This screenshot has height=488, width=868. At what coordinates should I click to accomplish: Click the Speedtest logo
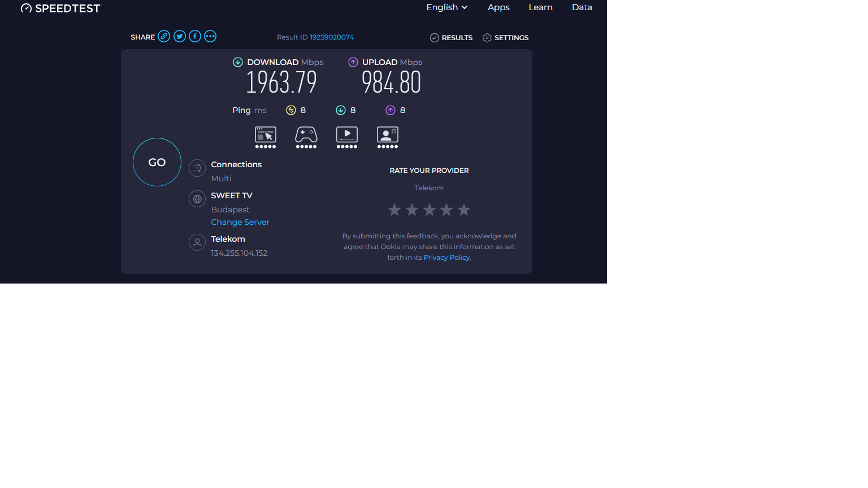tap(60, 8)
